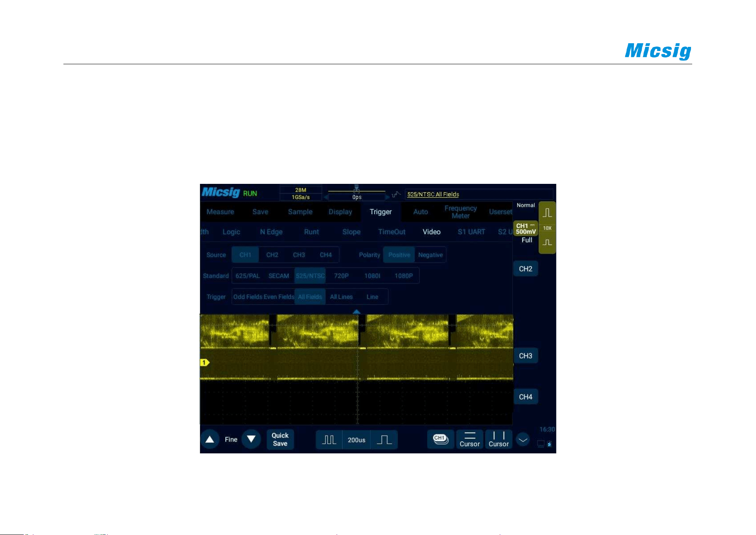Select the 720P video standard
This screenshot has width=756, height=535.
(341, 276)
